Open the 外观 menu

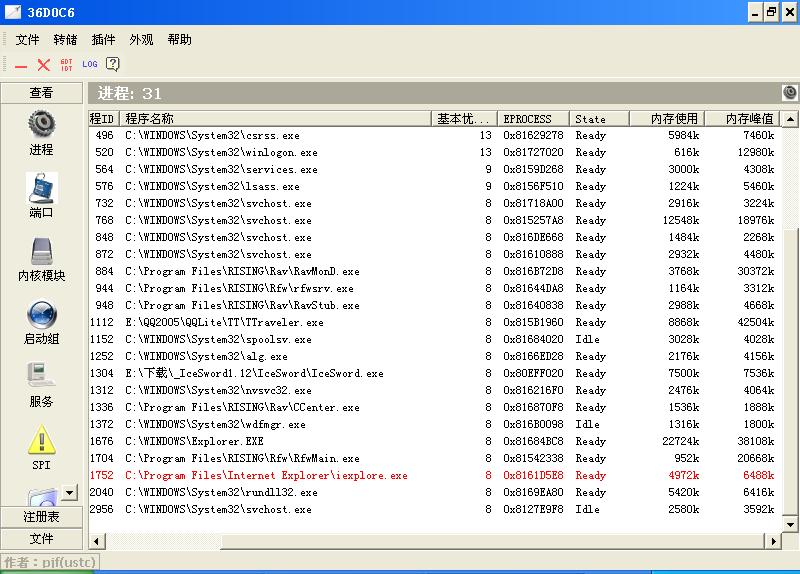[141, 40]
